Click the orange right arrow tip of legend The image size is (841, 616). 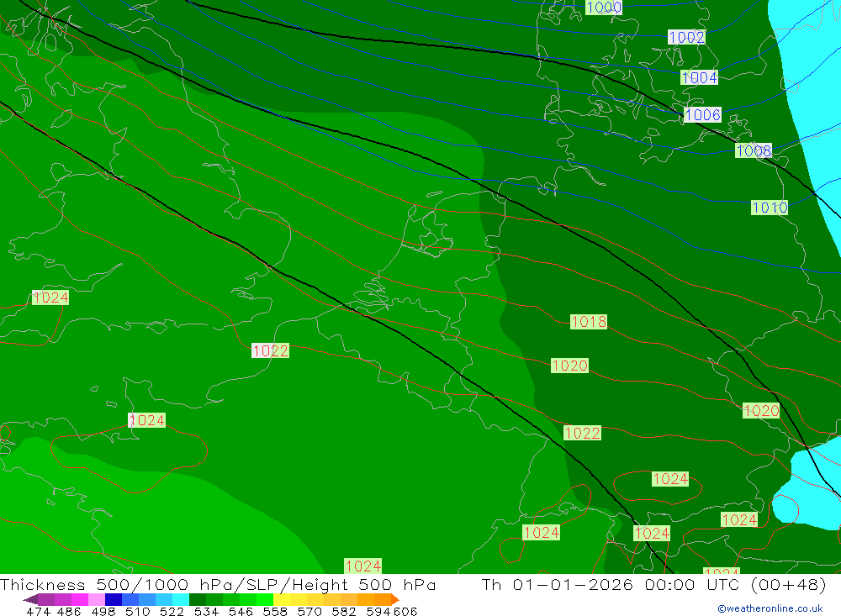(395, 599)
